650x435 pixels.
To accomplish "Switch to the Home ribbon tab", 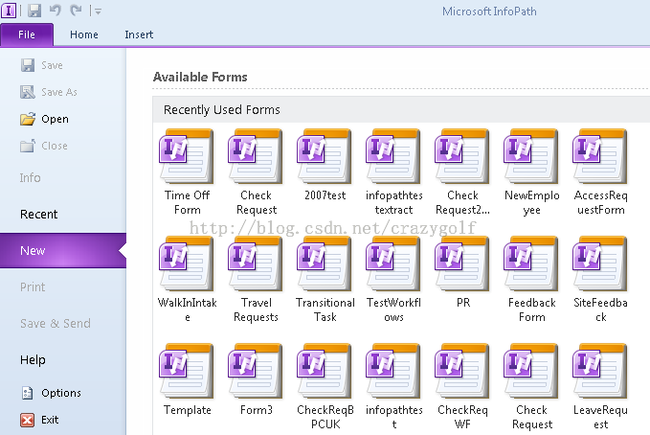I will click(84, 34).
